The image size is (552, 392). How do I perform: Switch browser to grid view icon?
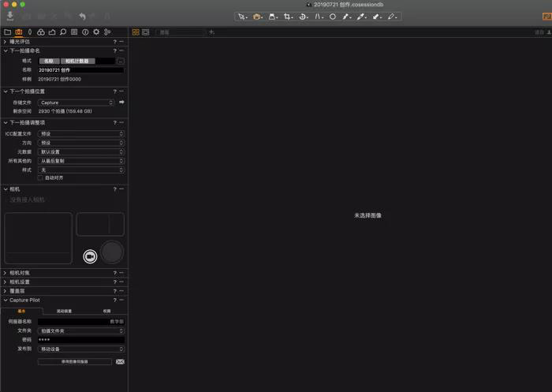click(x=136, y=32)
